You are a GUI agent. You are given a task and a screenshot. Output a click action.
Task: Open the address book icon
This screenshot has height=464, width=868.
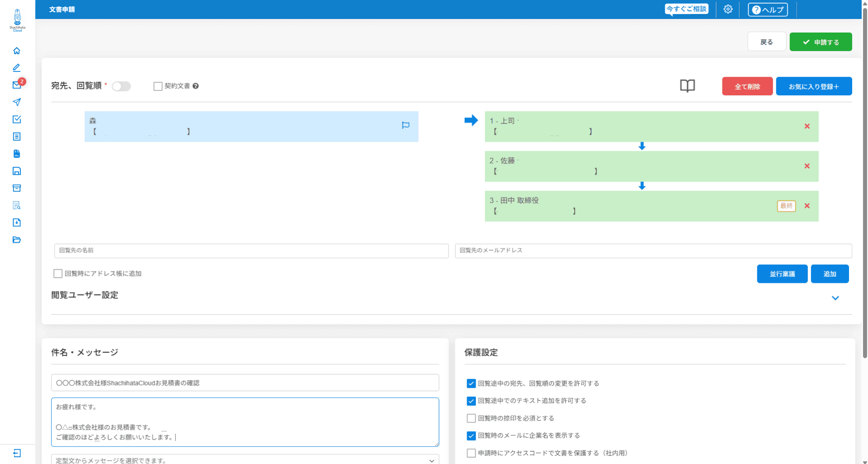(687, 86)
